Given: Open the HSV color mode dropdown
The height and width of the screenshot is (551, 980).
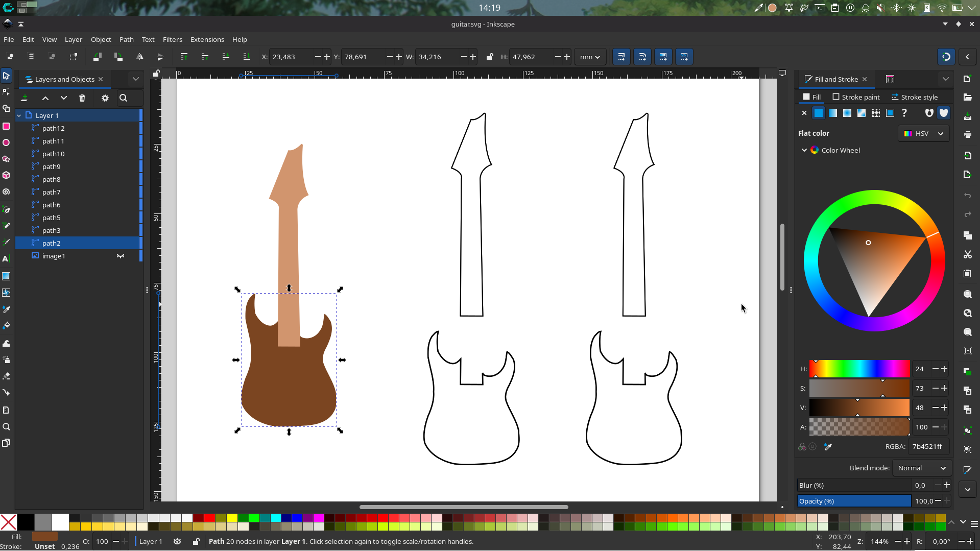Looking at the screenshot, I should tap(923, 133).
